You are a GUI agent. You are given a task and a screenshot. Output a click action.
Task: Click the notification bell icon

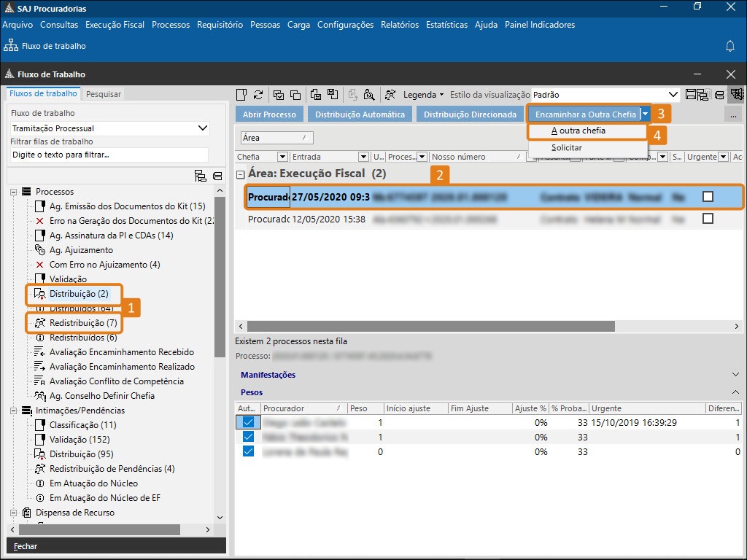[729, 46]
